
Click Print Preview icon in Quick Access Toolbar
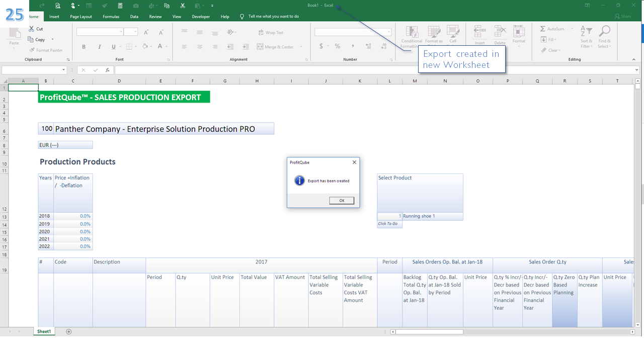coord(58,6)
